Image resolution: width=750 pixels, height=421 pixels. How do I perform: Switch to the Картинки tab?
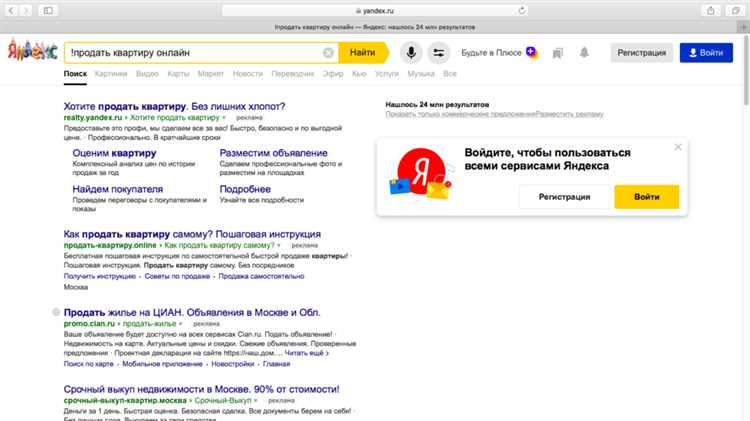tap(111, 74)
